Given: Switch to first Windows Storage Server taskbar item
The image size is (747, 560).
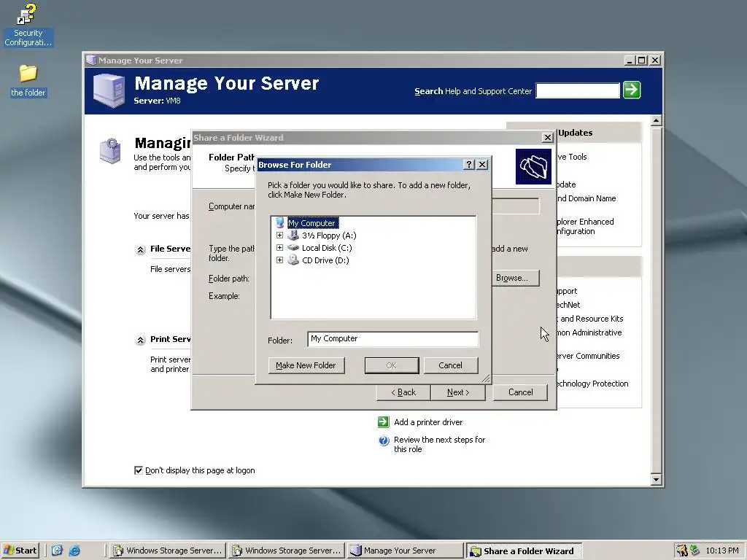Looking at the screenshot, I should 167,551.
